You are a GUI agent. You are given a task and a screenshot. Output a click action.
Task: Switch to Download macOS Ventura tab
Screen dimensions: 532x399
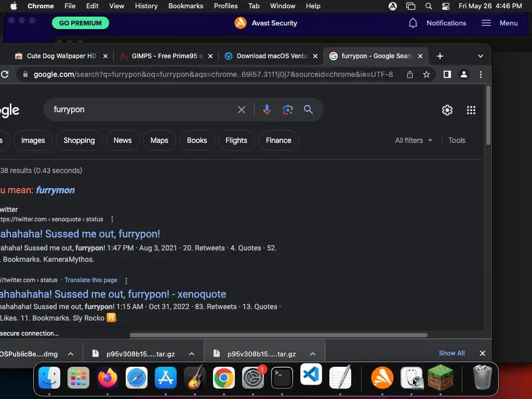pos(271,56)
